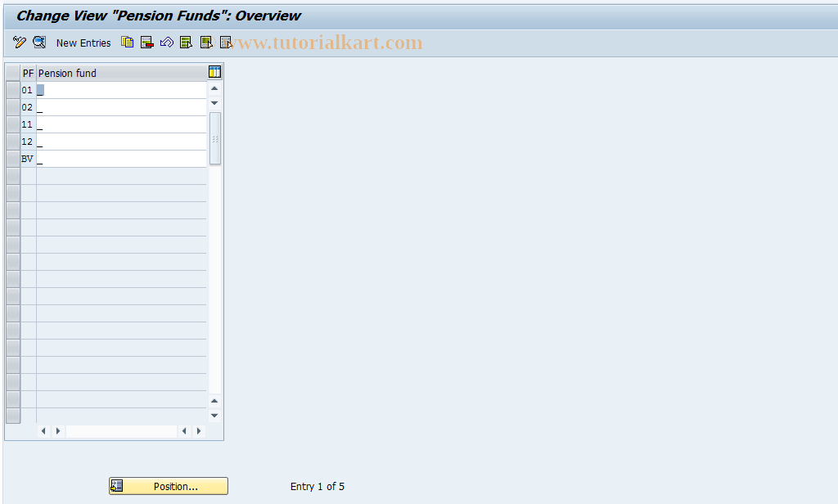838x504 pixels.
Task: Click Pension fund field for row 01
Action: click(121, 90)
